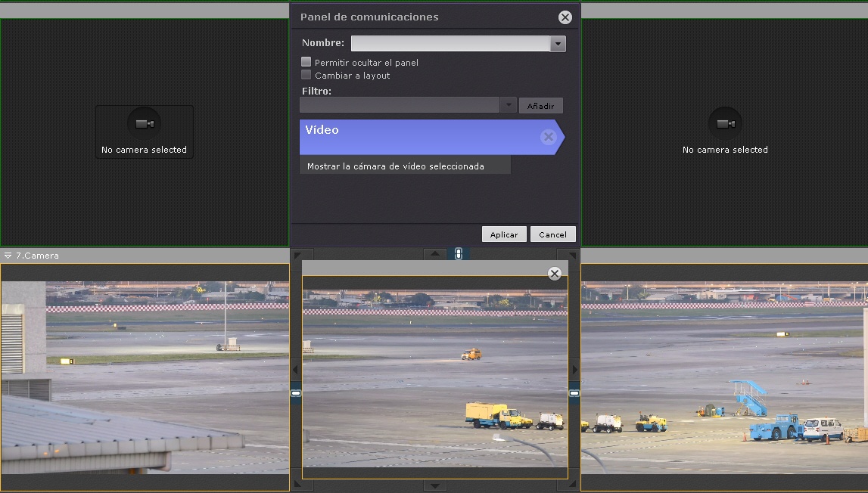This screenshot has height=493, width=868.
Task: Click the top link handle above center cell
Action: coord(458,254)
